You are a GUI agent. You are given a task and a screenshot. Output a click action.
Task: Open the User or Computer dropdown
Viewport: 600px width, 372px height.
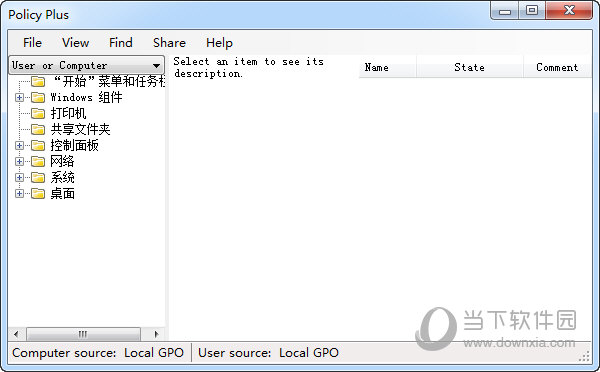(x=87, y=65)
